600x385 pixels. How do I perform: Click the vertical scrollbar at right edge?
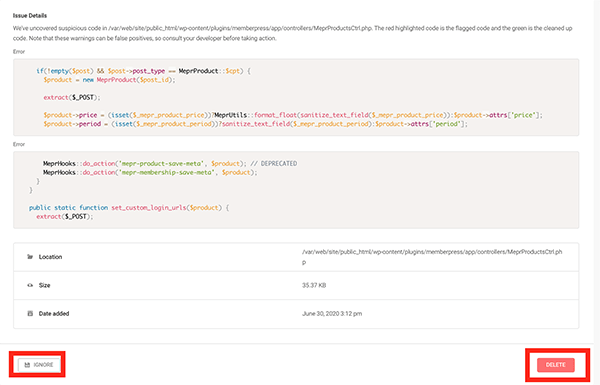click(x=597, y=172)
